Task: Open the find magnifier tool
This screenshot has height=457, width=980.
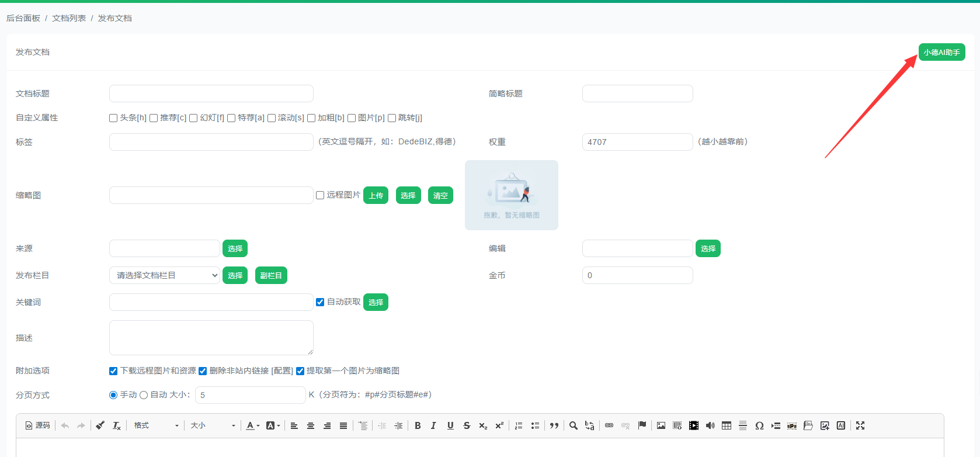Action: tap(574, 425)
